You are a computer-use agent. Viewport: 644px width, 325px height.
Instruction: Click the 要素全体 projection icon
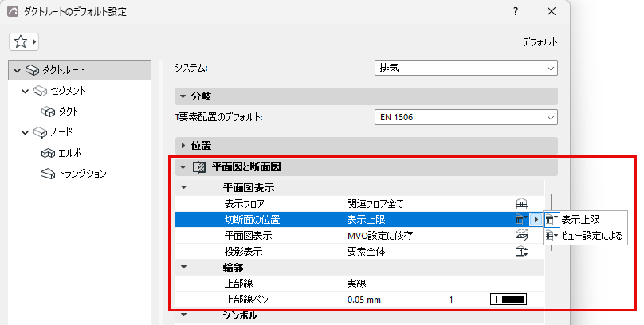521,251
